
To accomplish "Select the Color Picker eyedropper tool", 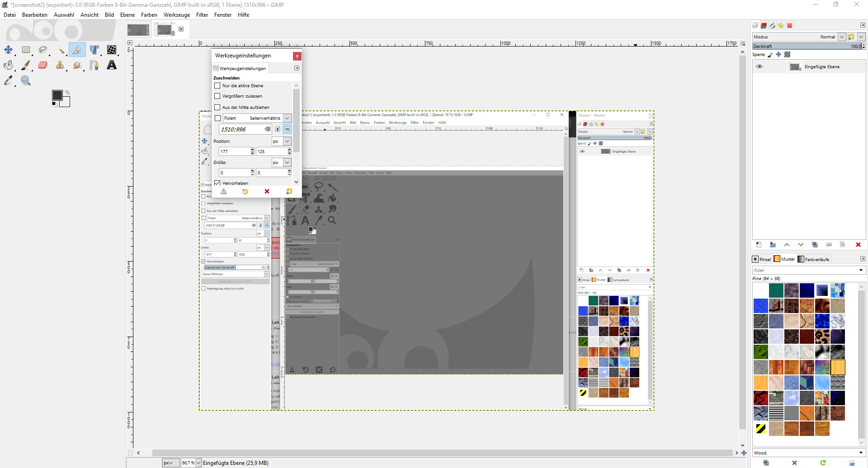I will coord(9,80).
